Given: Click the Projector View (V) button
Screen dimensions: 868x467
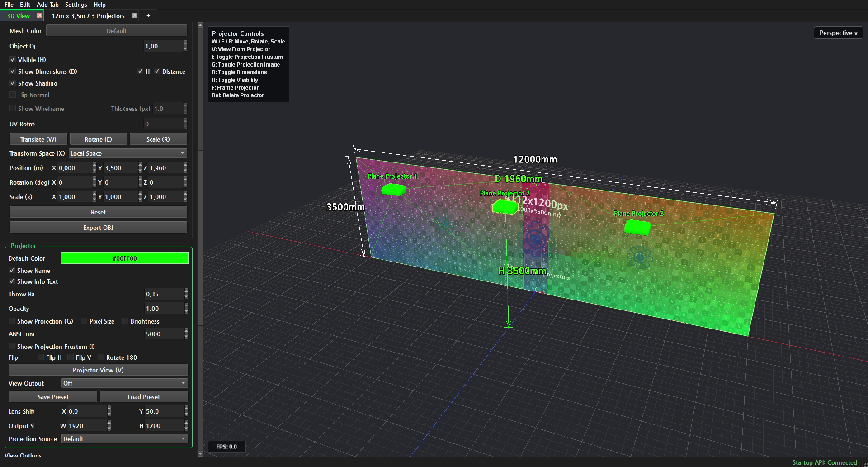Looking at the screenshot, I should (x=98, y=370).
